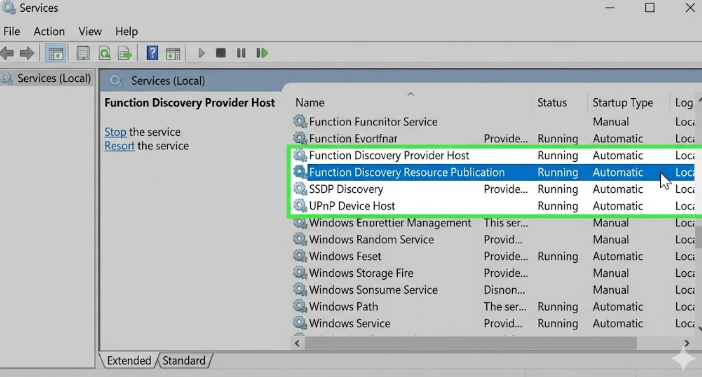Open the blue Help question mark icon
This screenshot has width=702, height=377.
pos(152,53)
